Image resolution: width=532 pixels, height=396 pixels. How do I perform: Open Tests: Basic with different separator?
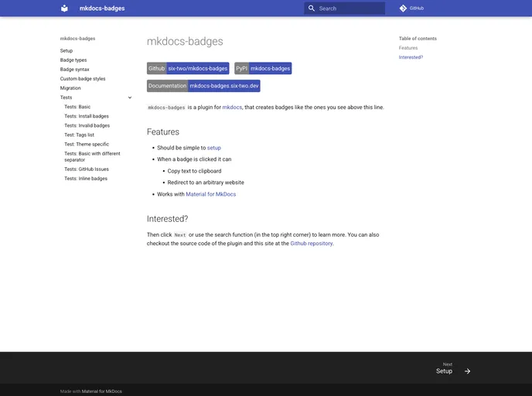[92, 156]
